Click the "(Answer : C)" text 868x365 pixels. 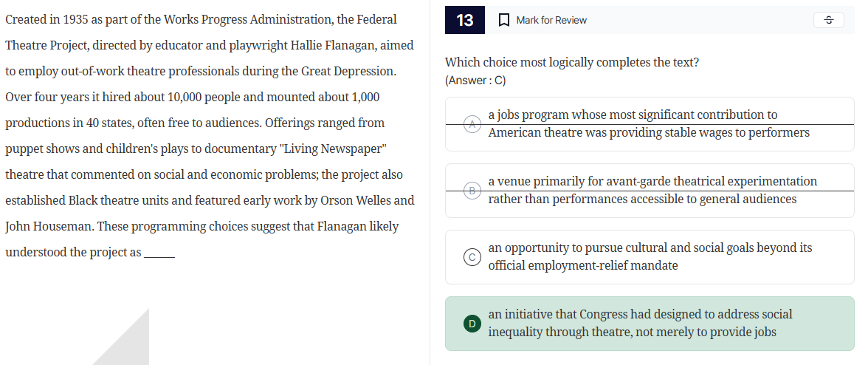coord(475,81)
